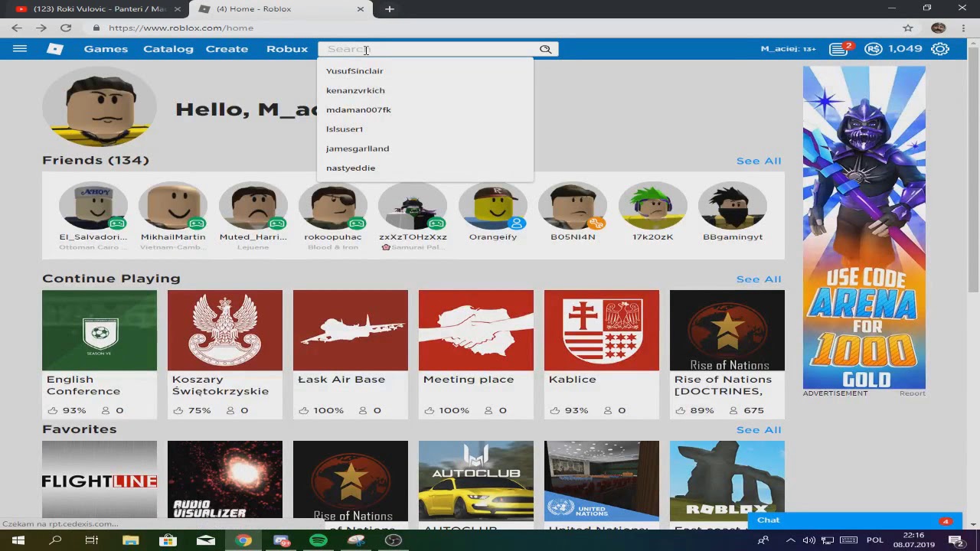980x551 pixels.
Task: Reload the current page
Action: coord(66,28)
